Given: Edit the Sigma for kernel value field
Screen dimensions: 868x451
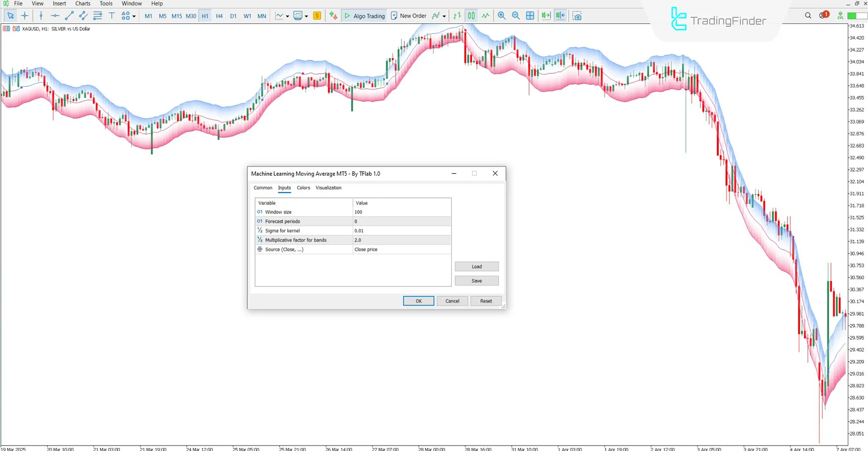Looking at the screenshot, I should tap(401, 230).
